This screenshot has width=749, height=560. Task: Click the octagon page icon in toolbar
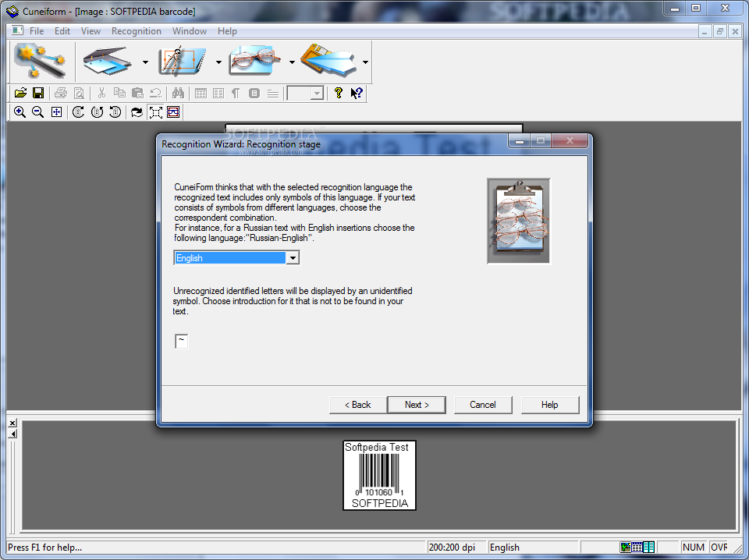pos(254,93)
